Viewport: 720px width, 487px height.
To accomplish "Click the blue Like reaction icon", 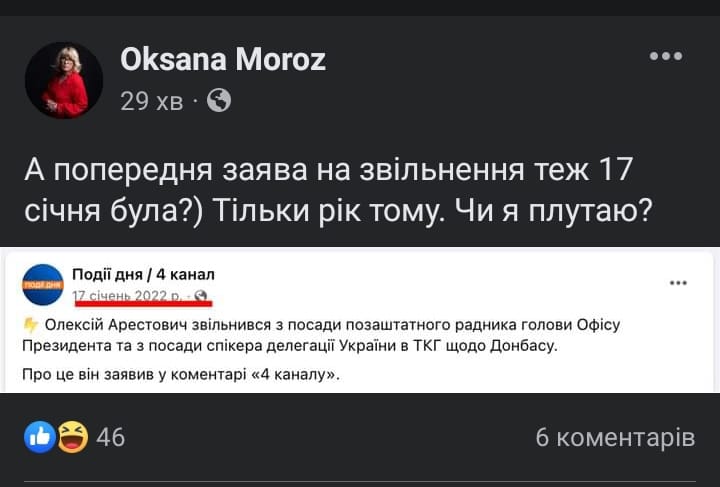I will click(x=40, y=437).
